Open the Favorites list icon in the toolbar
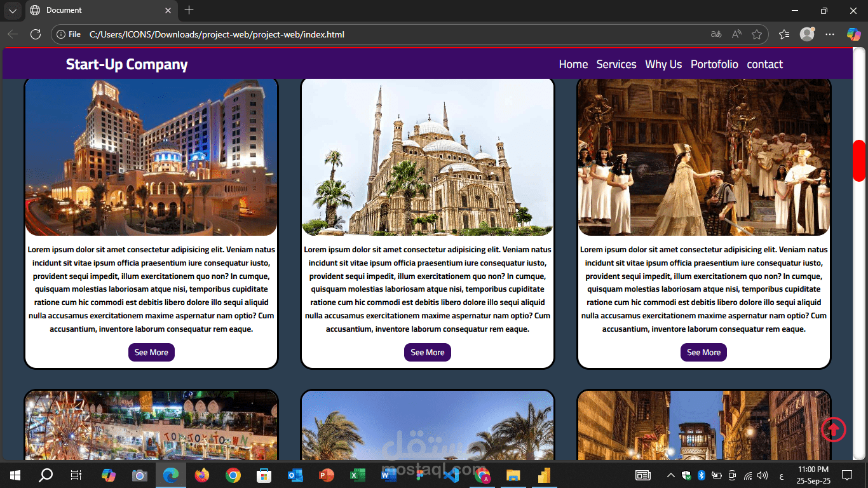This screenshot has width=868, height=488. click(x=784, y=34)
